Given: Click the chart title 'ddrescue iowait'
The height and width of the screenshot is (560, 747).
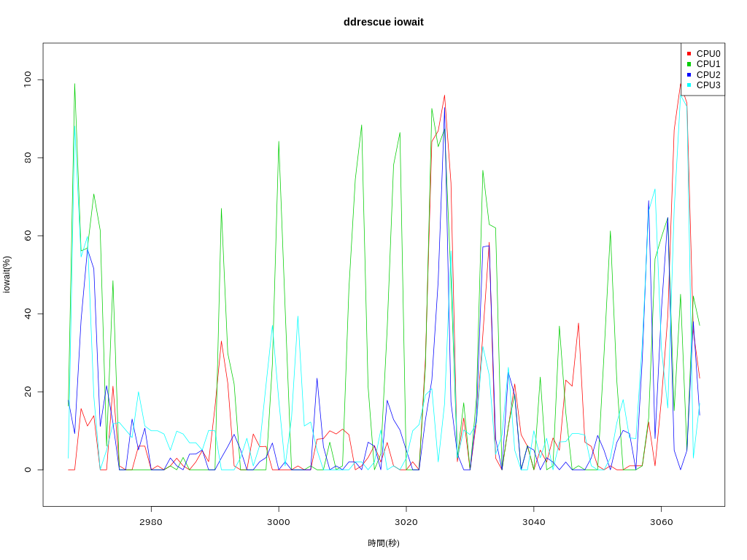Looking at the screenshot, I should pos(383,22).
